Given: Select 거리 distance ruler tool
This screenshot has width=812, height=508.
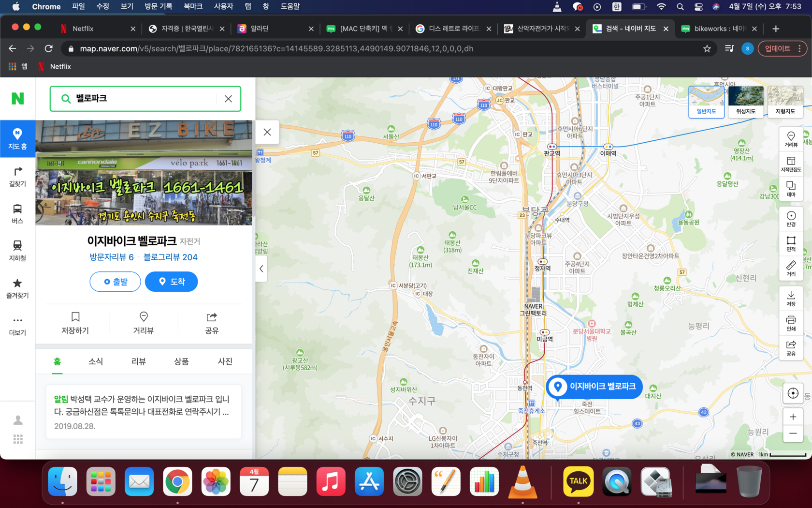Looking at the screenshot, I should (x=791, y=268).
